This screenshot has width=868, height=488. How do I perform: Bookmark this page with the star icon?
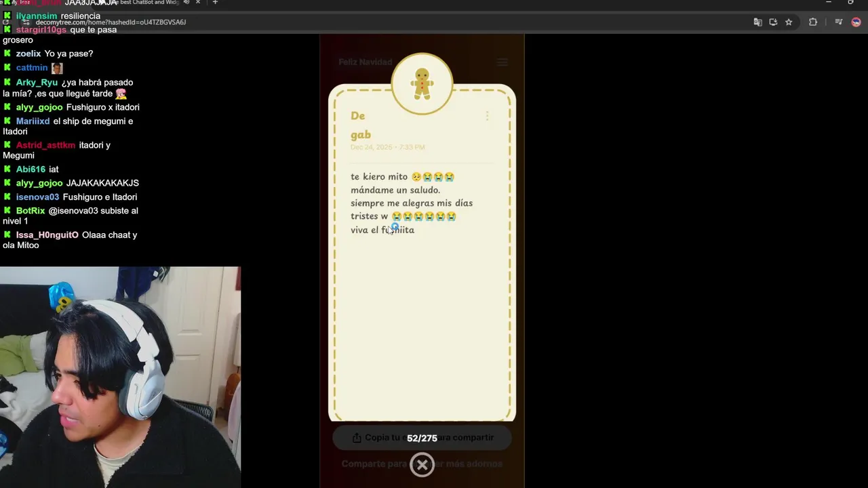click(789, 22)
